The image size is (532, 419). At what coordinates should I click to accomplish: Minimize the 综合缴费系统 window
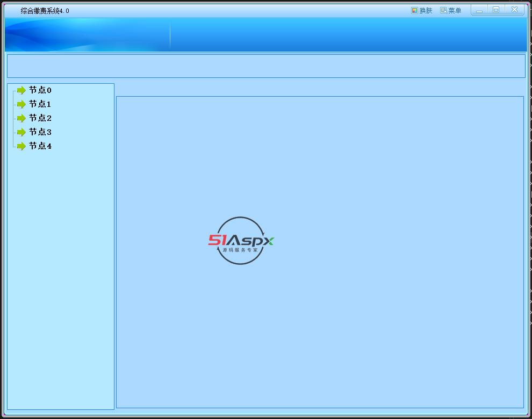479,10
